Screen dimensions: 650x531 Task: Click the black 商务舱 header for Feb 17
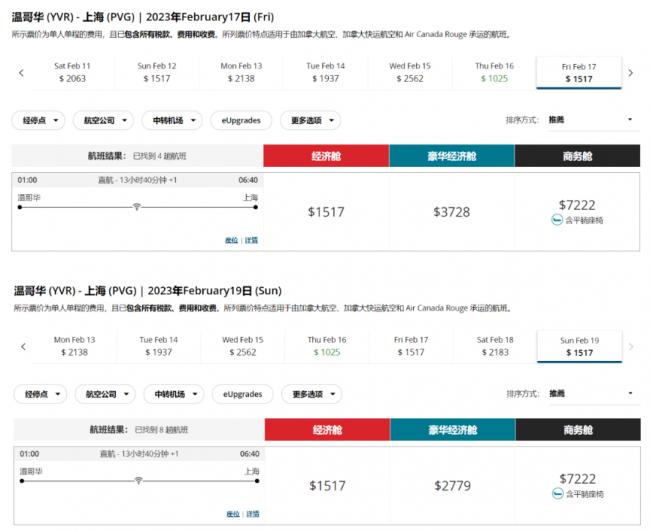(577, 156)
